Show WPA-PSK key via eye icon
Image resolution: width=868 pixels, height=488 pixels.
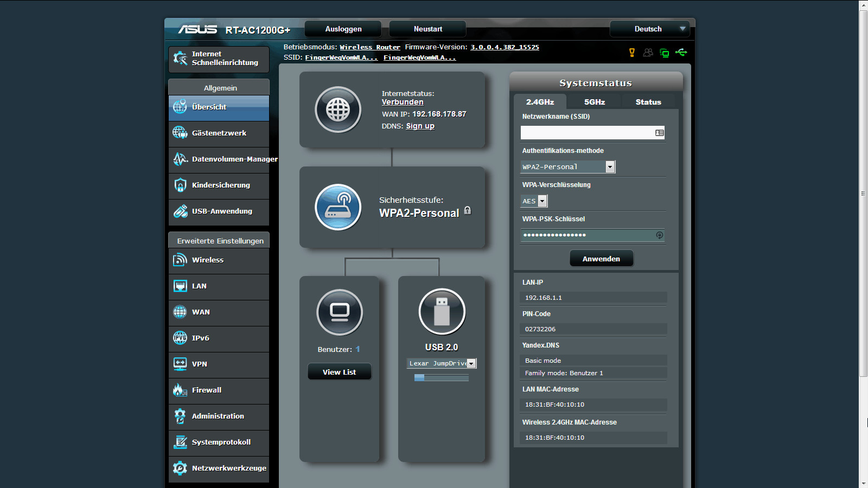[x=660, y=235]
